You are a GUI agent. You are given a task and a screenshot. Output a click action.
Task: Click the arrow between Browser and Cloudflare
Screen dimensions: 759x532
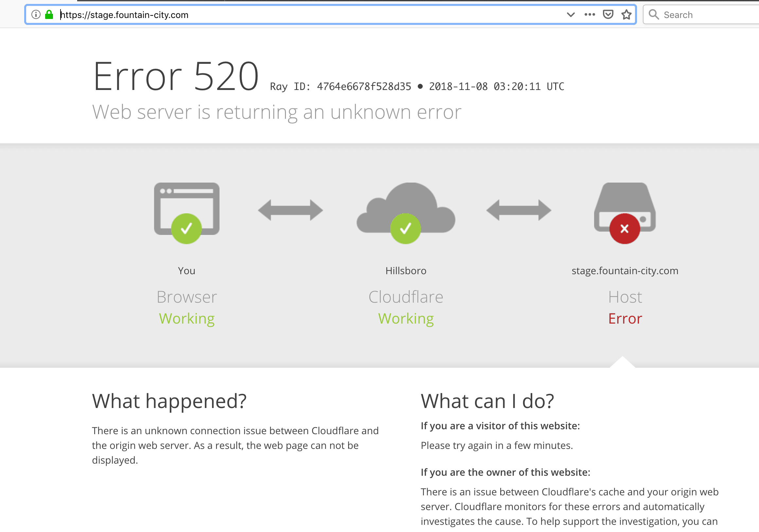(x=290, y=211)
